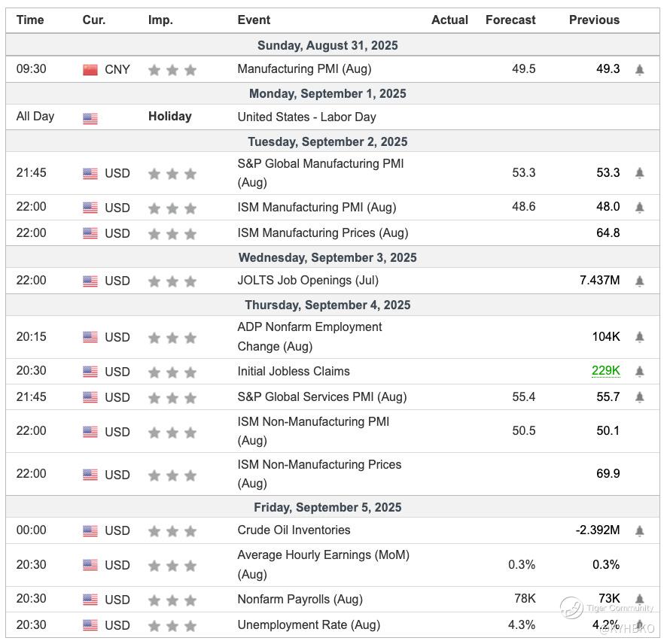Image resolution: width=667 pixels, height=644 pixels.
Task: Click importance stars for ISM Manufacturing Prices
Action: 172,234
